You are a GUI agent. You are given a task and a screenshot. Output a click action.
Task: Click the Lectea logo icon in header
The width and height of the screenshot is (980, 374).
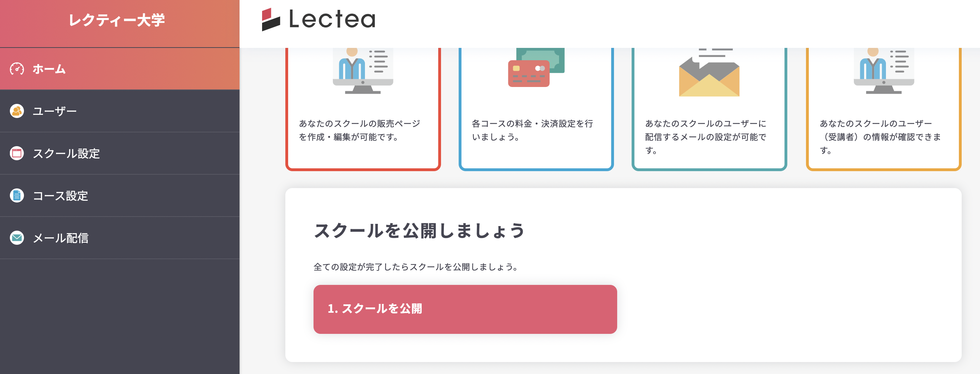[x=271, y=19]
